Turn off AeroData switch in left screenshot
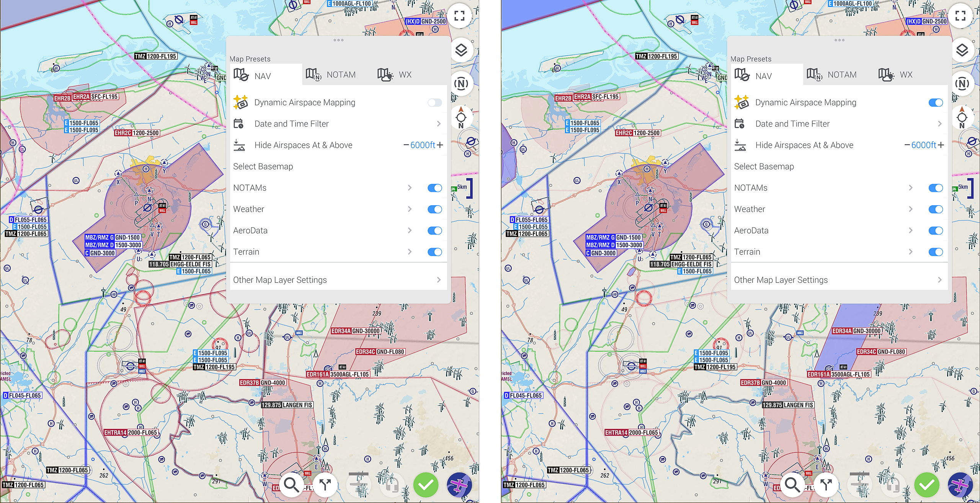Viewport: 980px width, 503px height. point(435,230)
